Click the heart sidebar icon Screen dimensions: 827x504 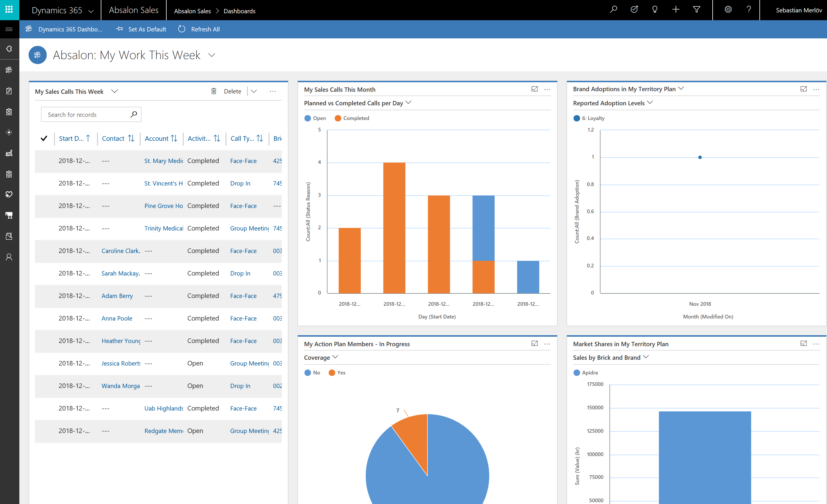pyautogui.click(x=10, y=194)
